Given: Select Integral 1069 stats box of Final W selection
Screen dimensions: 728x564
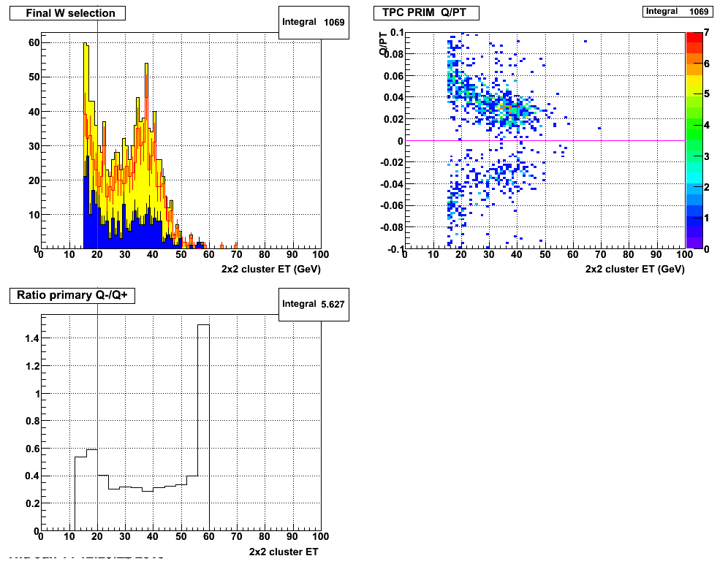Looking at the screenshot, I should coord(314,22).
